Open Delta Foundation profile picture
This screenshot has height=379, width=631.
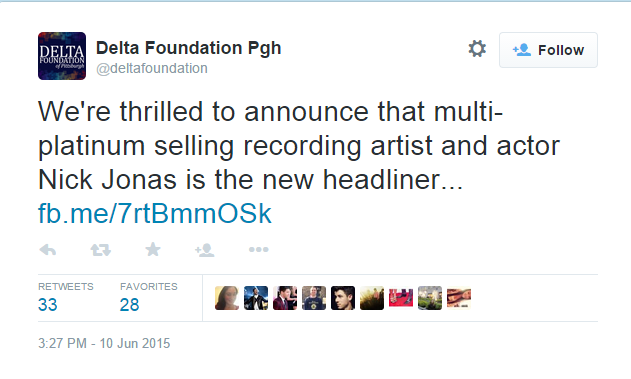pos(62,56)
